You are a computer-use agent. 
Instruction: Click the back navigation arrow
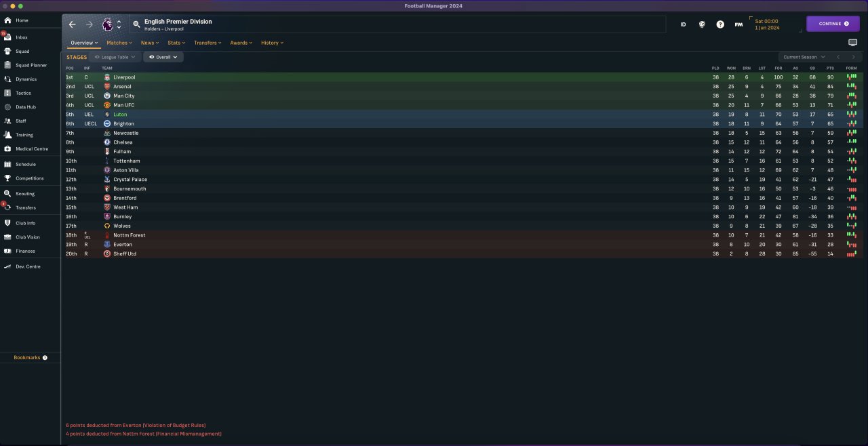tap(72, 24)
